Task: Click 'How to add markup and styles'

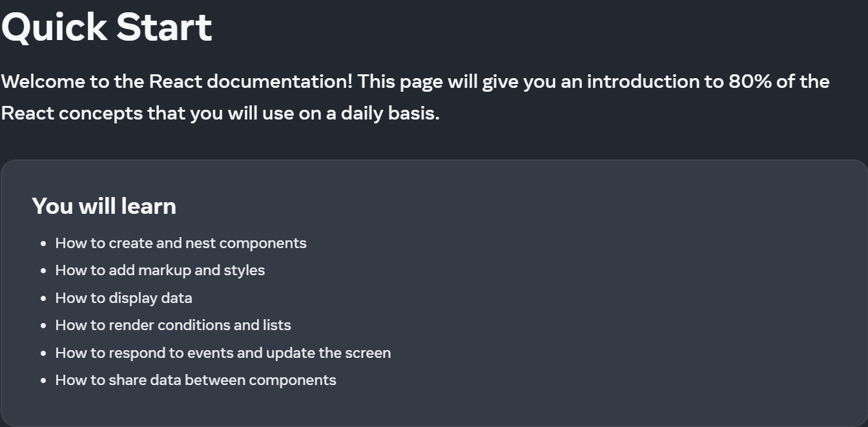Action: pyautogui.click(x=160, y=270)
